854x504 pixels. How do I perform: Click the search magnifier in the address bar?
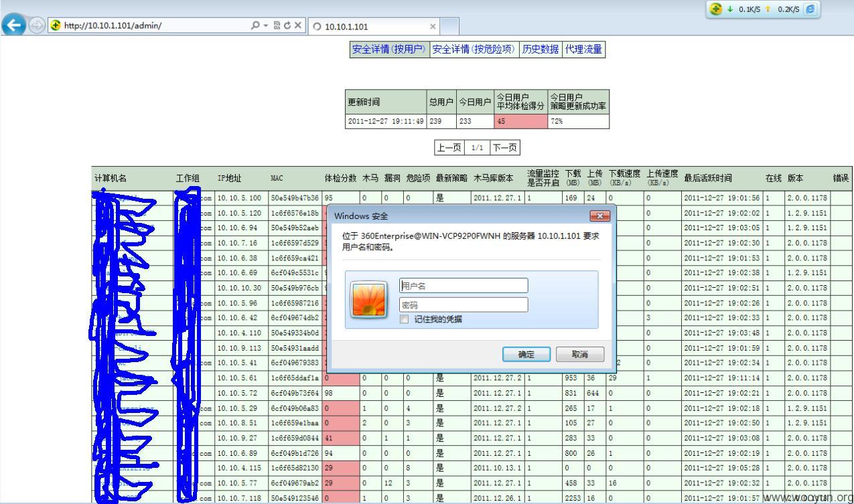tap(256, 26)
